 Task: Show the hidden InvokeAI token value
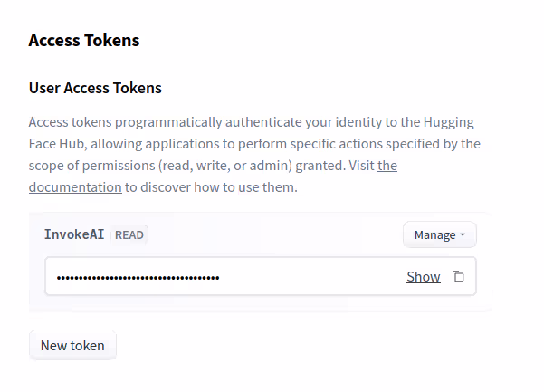(x=423, y=277)
